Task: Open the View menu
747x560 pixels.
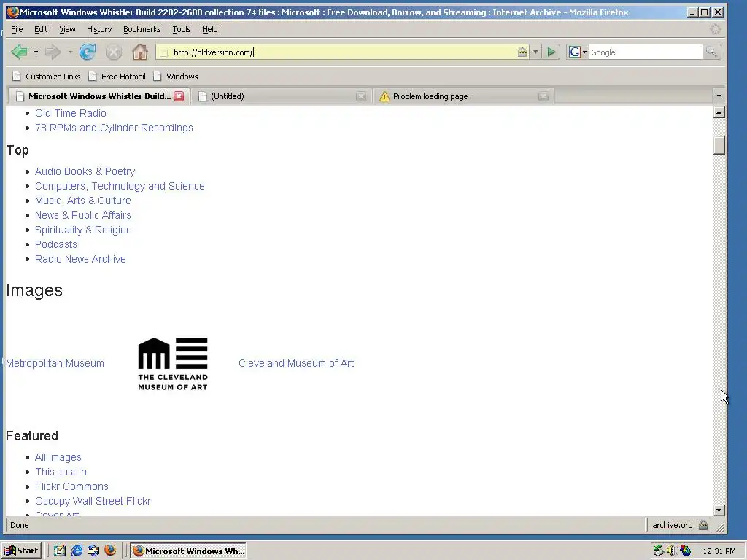Action: (67, 29)
